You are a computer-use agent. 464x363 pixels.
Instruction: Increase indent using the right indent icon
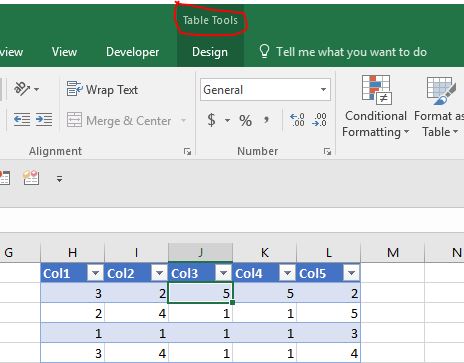click(44, 119)
